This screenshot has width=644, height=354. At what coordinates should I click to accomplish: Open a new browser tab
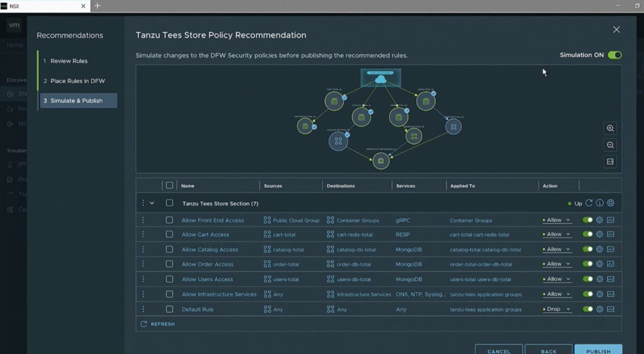coord(97,6)
